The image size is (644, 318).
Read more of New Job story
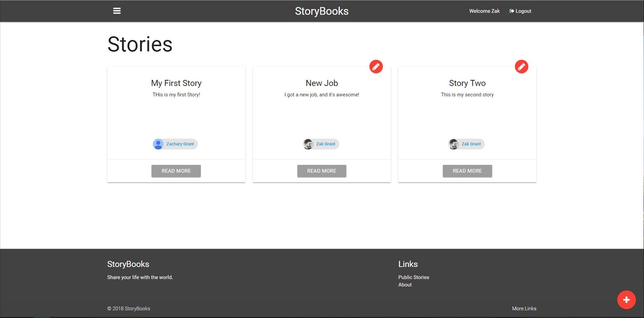click(322, 171)
